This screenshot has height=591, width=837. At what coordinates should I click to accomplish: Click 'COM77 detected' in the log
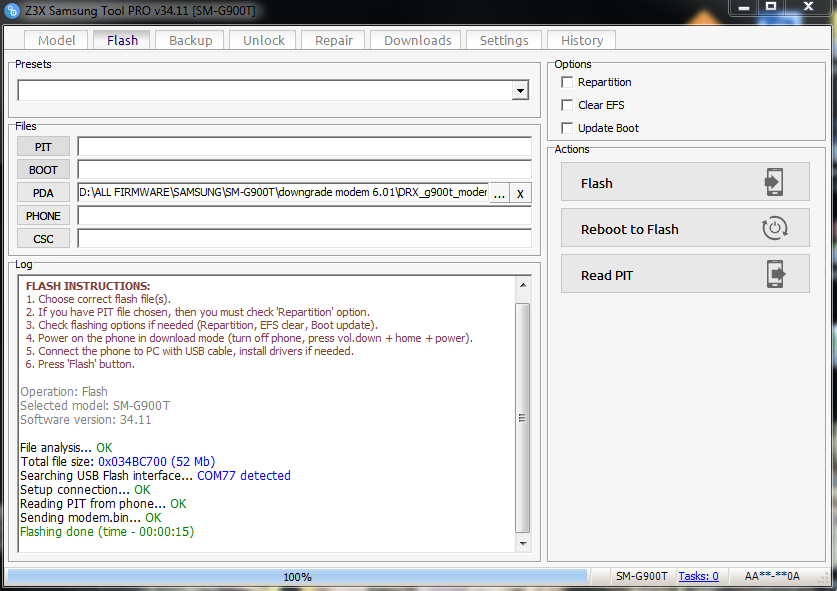pos(244,476)
